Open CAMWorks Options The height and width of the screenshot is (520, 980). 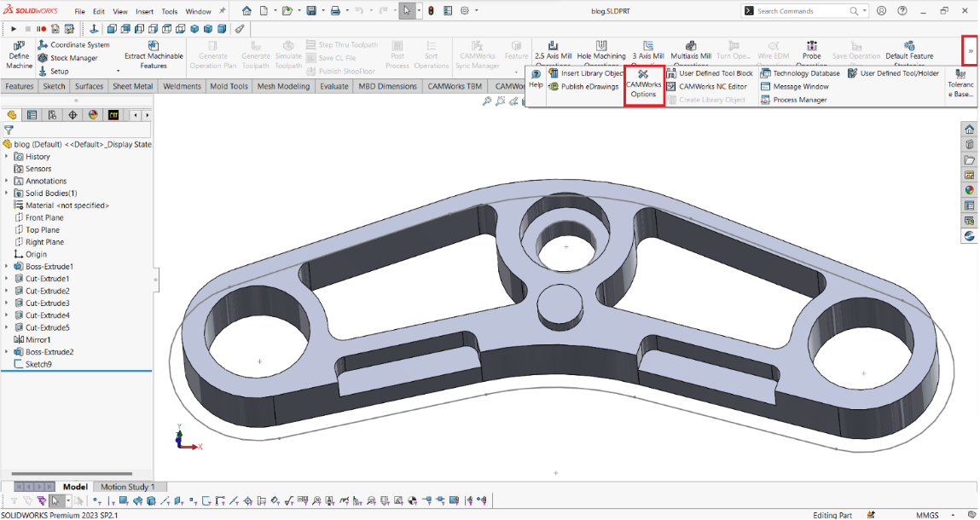coord(643,84)
